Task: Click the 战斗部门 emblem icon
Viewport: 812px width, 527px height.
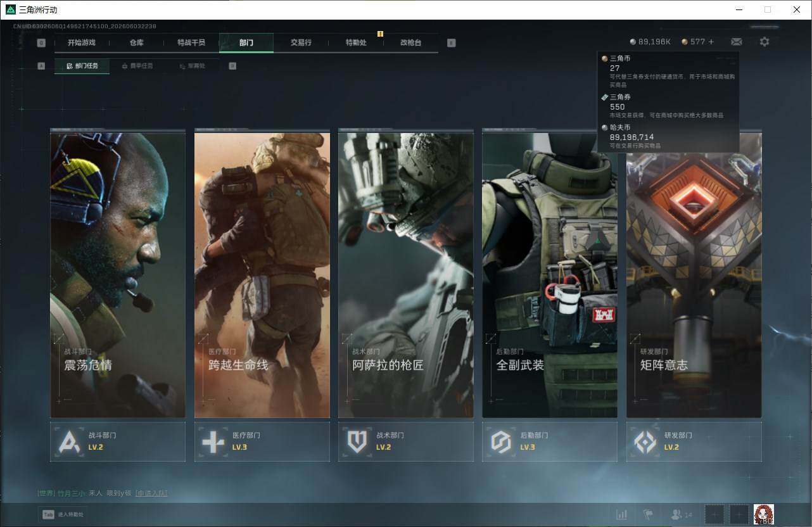Action: (69, 441)
